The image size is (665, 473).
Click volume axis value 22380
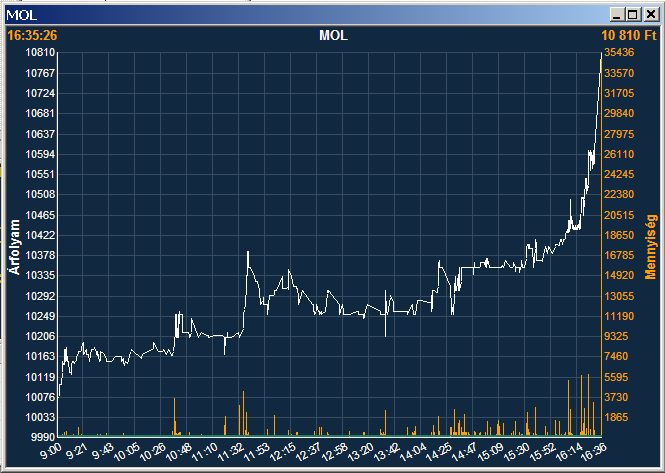click(x=619, y=194)
